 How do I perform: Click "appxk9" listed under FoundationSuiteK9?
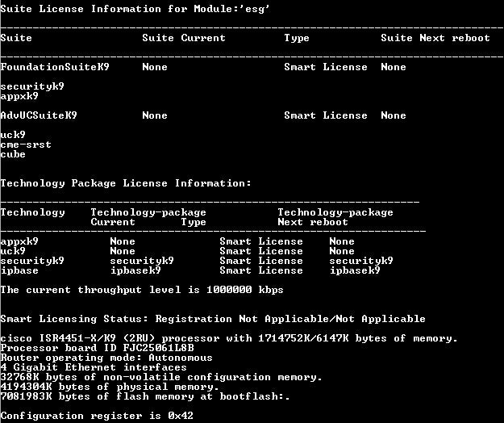19,96
